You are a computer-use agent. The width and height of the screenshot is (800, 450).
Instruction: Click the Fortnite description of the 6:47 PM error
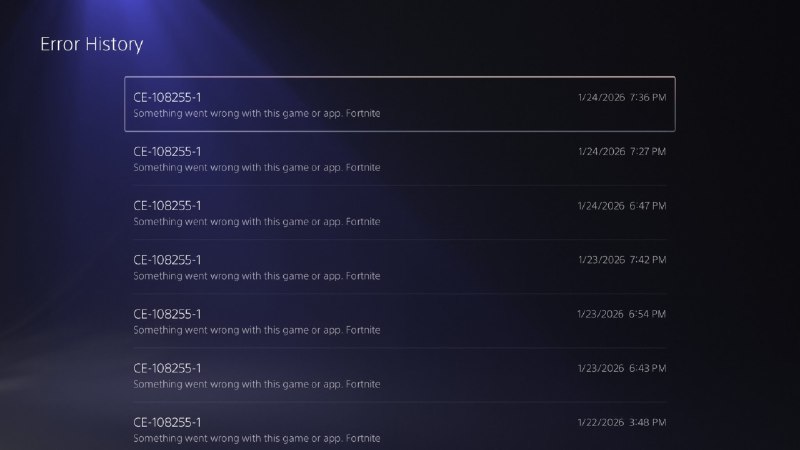[257, 221]
